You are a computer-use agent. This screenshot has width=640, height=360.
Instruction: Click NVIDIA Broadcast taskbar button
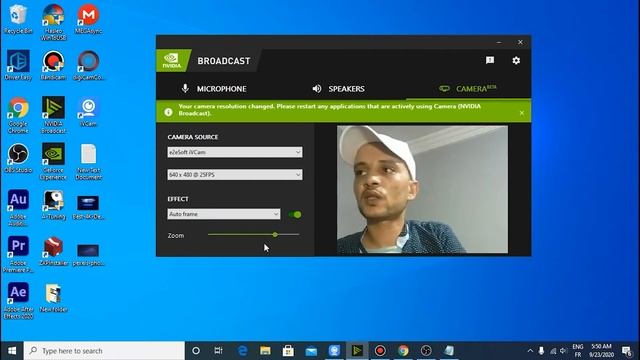point(357,351)
